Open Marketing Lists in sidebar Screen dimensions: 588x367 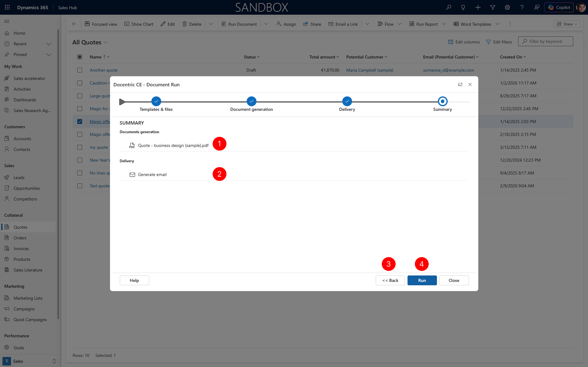[x=28, y=298]
